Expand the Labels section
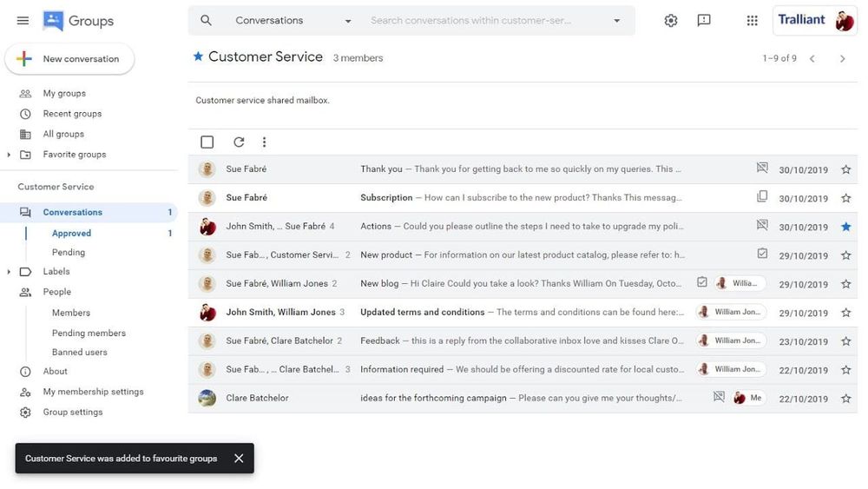Image resolution: width=868 pixels, height=489 pixels. (9, 272)
